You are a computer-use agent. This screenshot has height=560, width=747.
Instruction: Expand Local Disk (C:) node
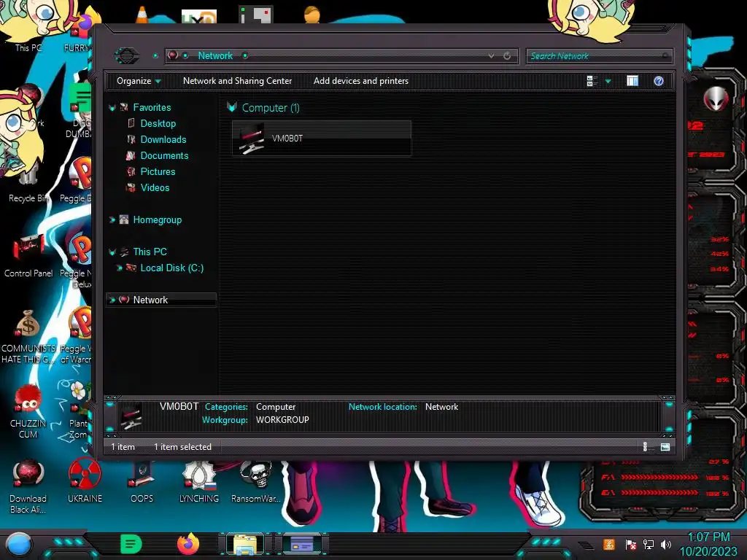tap(120, 268)
